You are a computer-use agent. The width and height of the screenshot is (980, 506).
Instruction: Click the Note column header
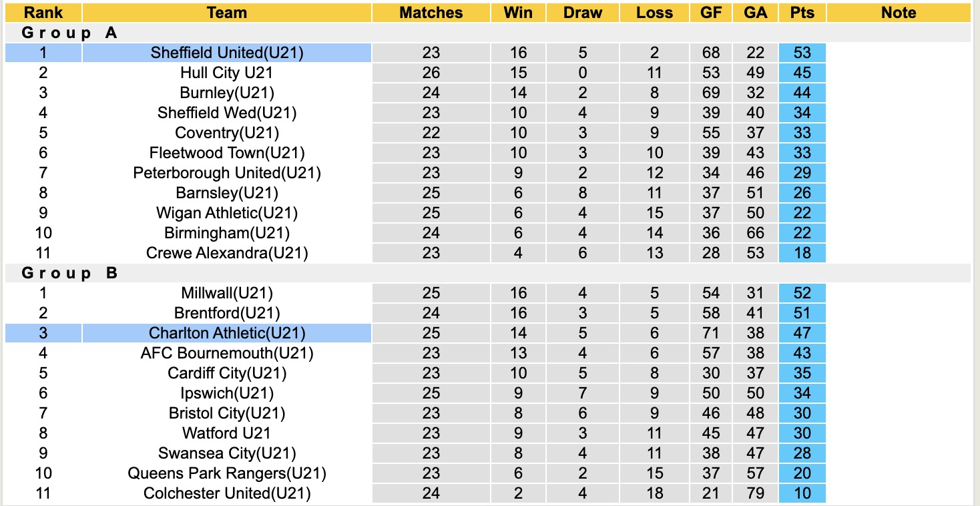[898, 13]
